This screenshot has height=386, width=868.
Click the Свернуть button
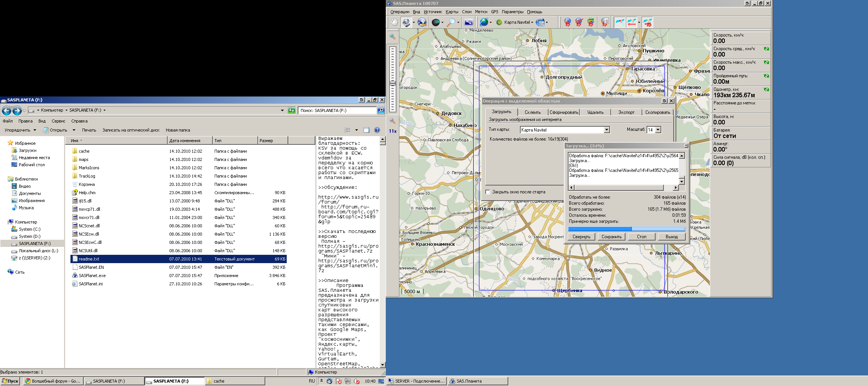pyautogui.click(x=581, y=237)
